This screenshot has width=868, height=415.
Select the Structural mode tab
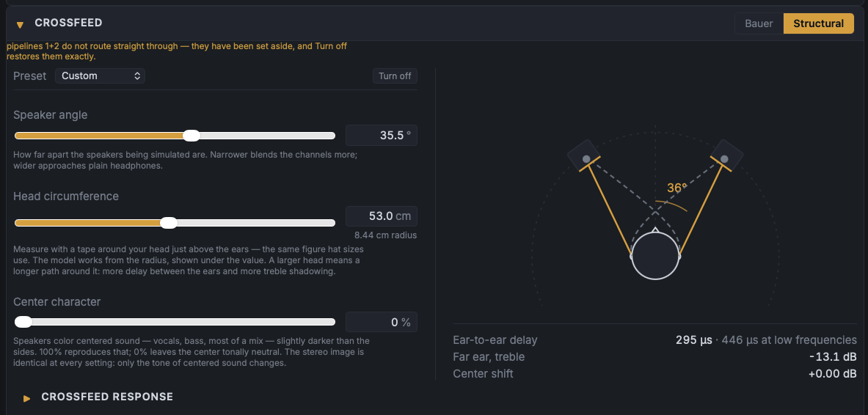(818, 23)
